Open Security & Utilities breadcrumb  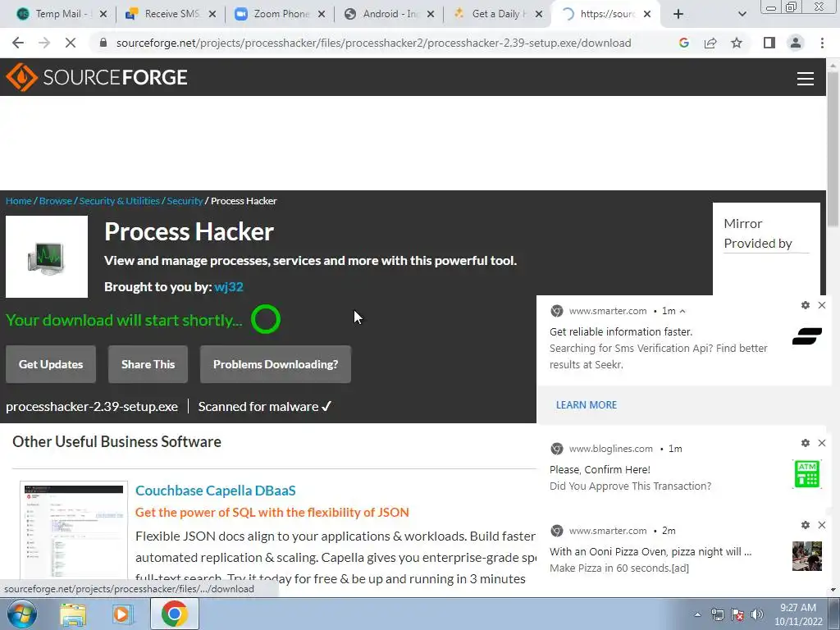pyautogui.click(x=120, y=201)
